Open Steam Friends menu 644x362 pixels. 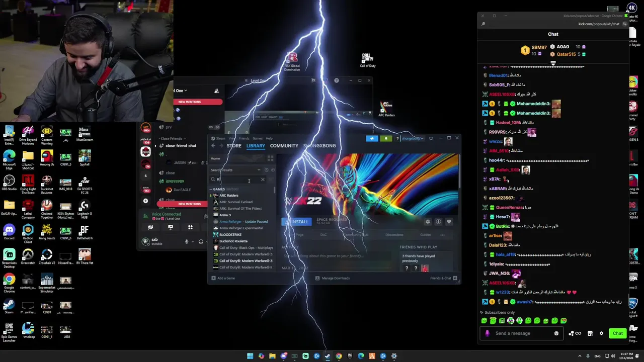244,138
